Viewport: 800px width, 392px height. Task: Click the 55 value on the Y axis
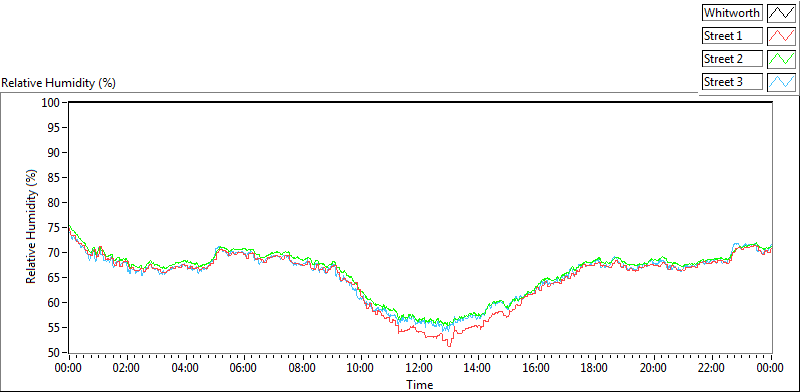click(x=55, y=328)
